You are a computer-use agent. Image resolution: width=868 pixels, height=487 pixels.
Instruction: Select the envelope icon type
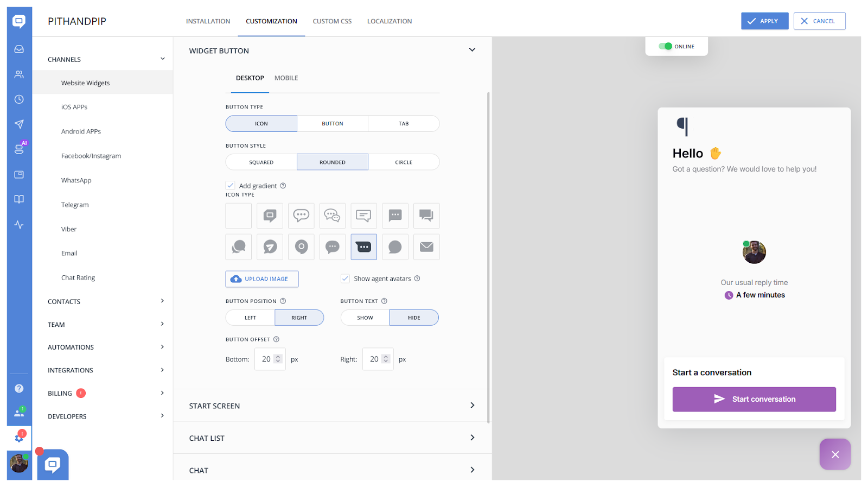coord(426,247)
